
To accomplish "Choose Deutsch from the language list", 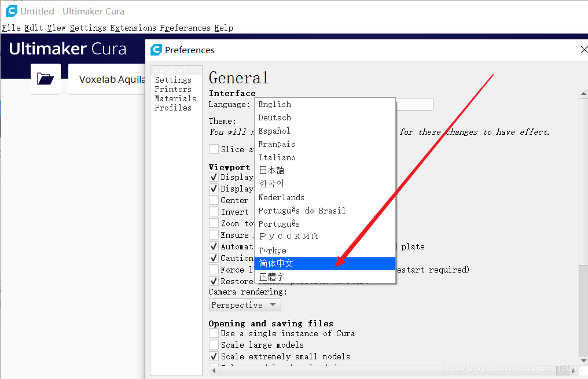I will tap(325, 117).
